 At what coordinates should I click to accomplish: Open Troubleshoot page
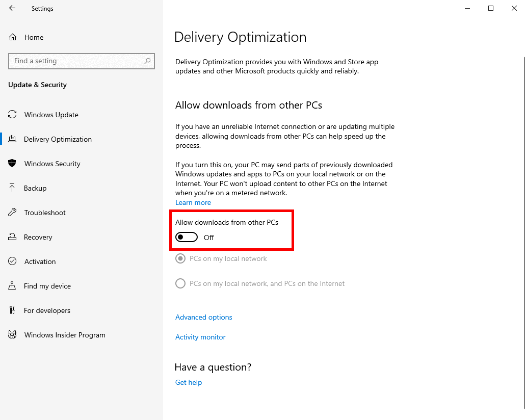pos(82,213)
